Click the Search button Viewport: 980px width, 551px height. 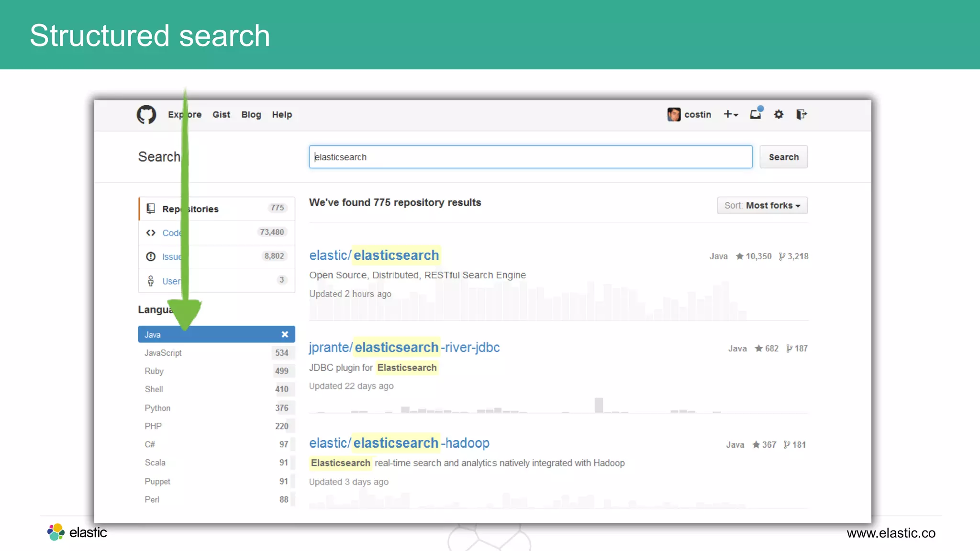[x=784, y=157]
